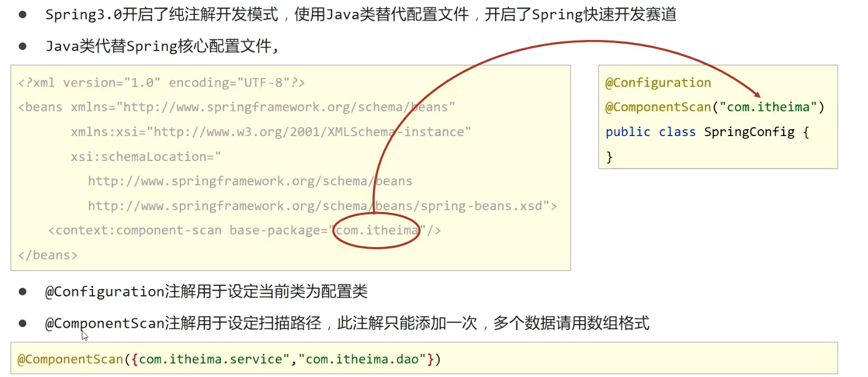Click the '@Configuration' annotation in the Java code box
Viewport: 868px width, 377px height.
pos(658,82)
